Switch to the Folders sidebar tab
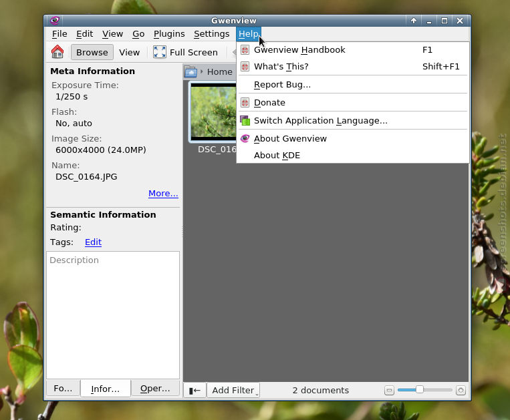The image size is (510, 420). tap(63, 388)
